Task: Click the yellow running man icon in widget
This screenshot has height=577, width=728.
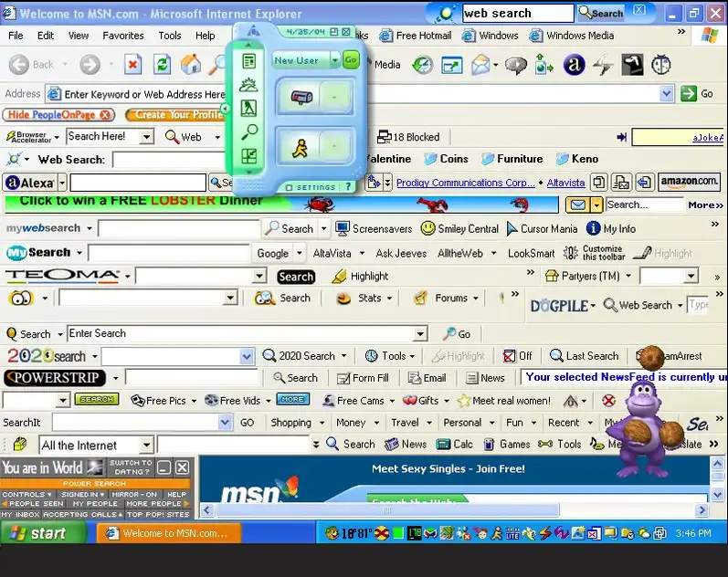Action: pos(301,146)
